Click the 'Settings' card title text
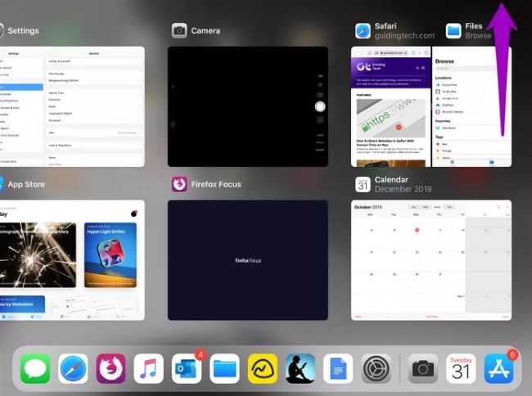The width and height of the screenshot is (532, 396). 24,31
